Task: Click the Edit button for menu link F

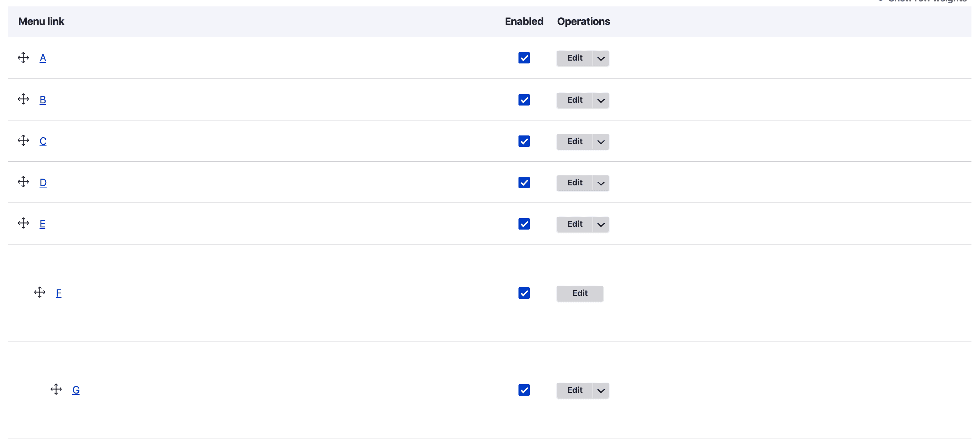Action: [x=579, y=293]
